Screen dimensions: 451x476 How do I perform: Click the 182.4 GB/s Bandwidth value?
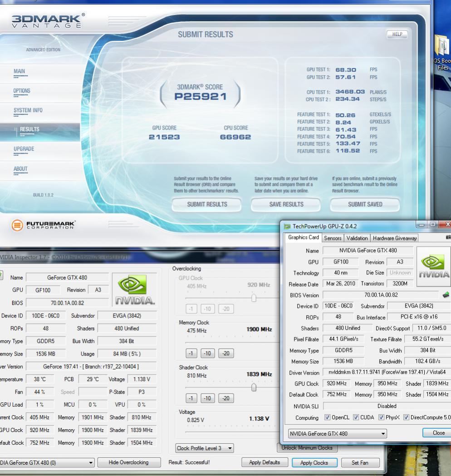coord(428,361)
